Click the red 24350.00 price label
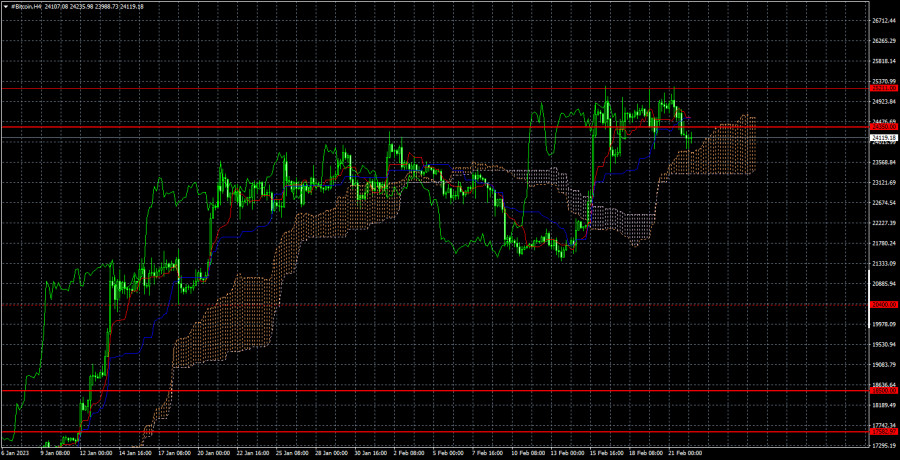 [x=884, y=126]
